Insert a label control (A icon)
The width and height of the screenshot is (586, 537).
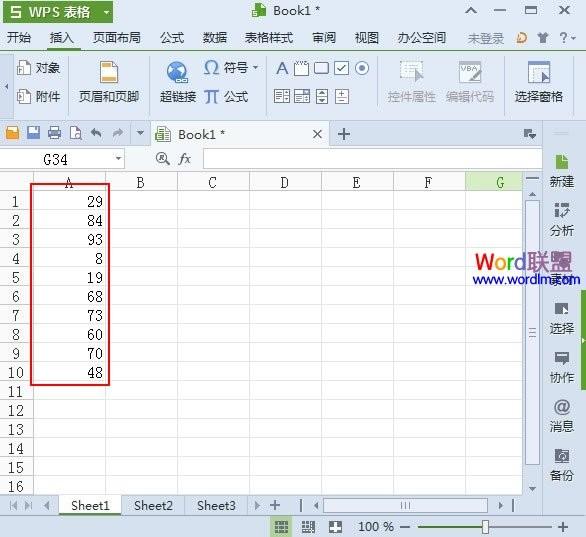(x=282, y=68)
